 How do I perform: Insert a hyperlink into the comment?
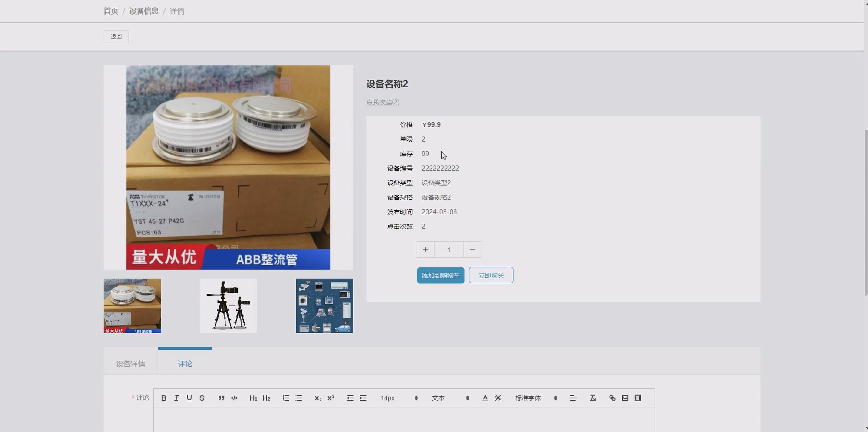[x=612, y=398]
